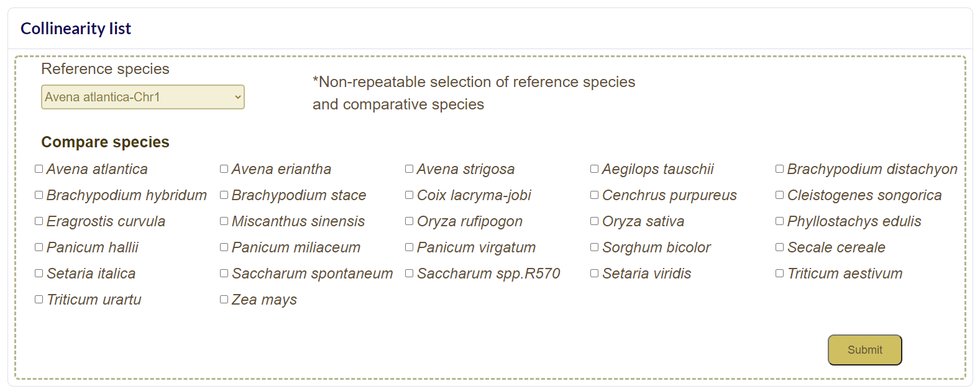Enable the Aegilops tauschii checkbox
This screenshot has height=391, width=980.
[x=595, y=169]
